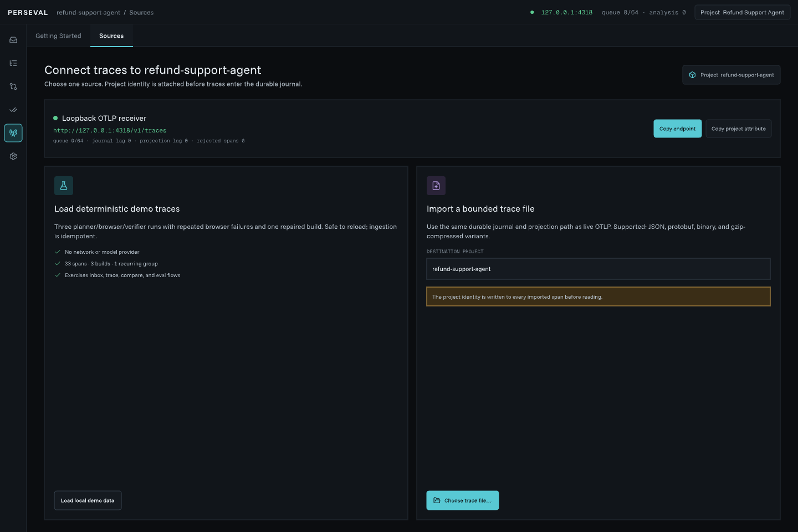Switch to the Getting Started tab
Viewport: 798px width, 532px height.
tap(58, 35)
